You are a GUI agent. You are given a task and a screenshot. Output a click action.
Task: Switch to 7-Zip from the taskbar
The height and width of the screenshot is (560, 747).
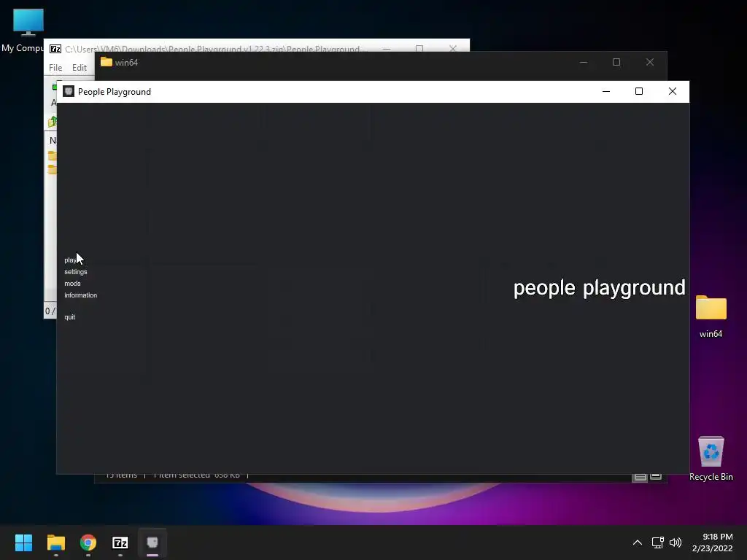pyautogui.click(x=120, y=542)
